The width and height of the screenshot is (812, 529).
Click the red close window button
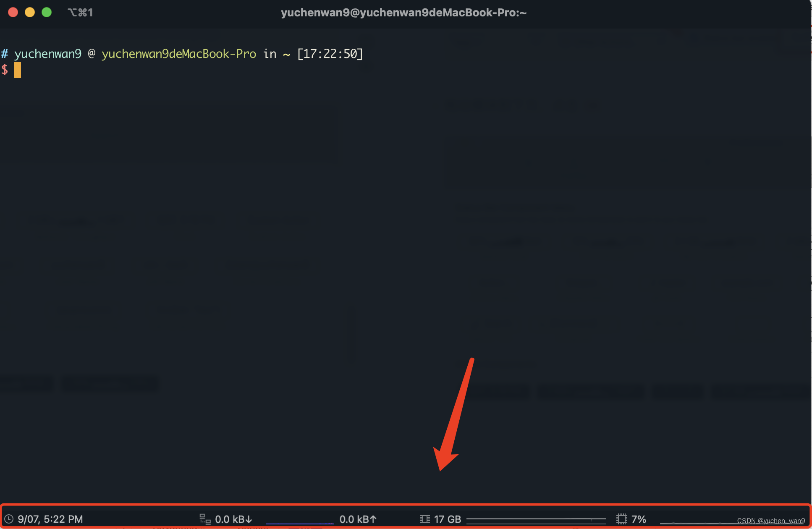click(13, 13)
